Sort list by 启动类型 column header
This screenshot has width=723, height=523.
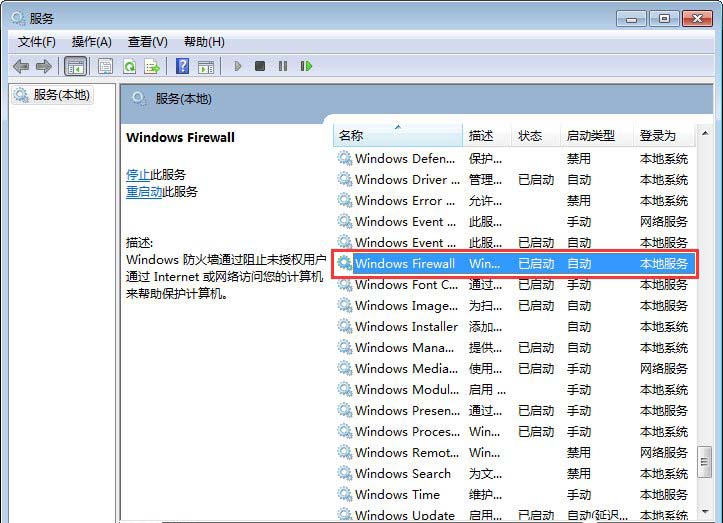[590, 135]
